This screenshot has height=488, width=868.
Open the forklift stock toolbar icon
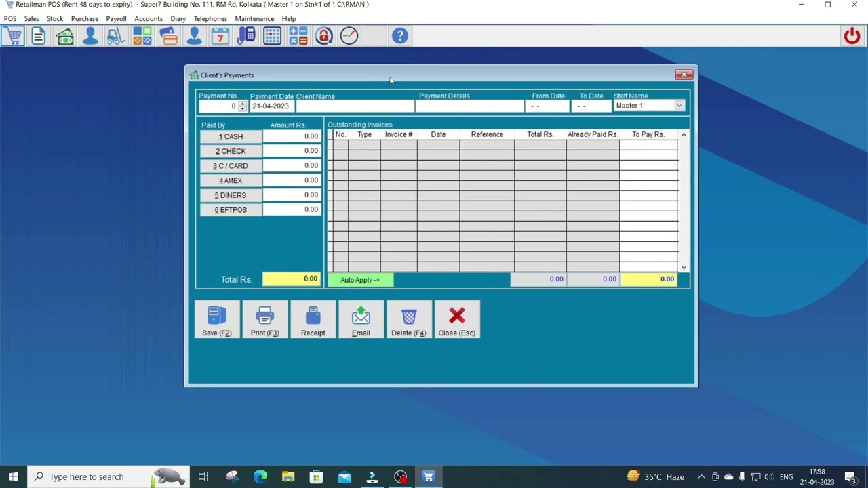coord(116,36)
